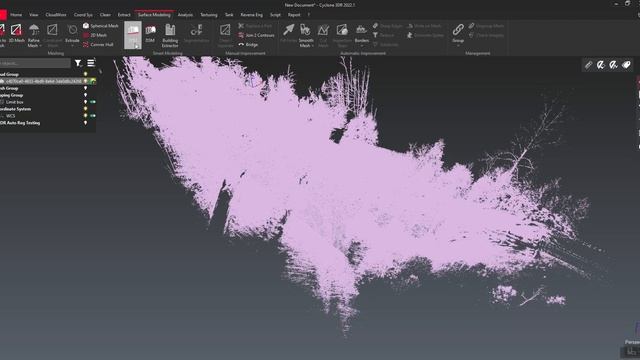
Task: Toggle visibility bulb of WCS
Action: pyautogui.click(x=85, y=116)
